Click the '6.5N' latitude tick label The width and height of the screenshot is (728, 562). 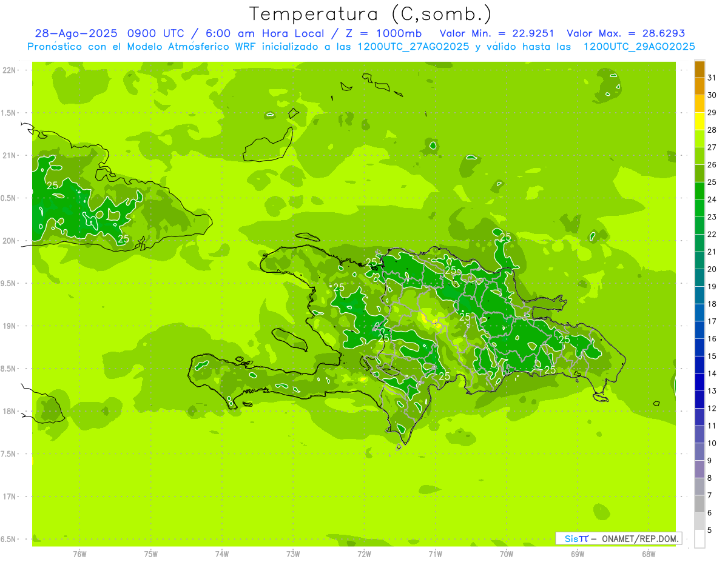(9, 539)
